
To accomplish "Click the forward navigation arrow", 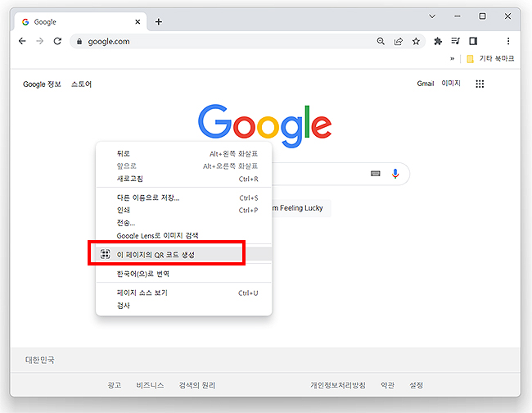I will pos(40,41).
